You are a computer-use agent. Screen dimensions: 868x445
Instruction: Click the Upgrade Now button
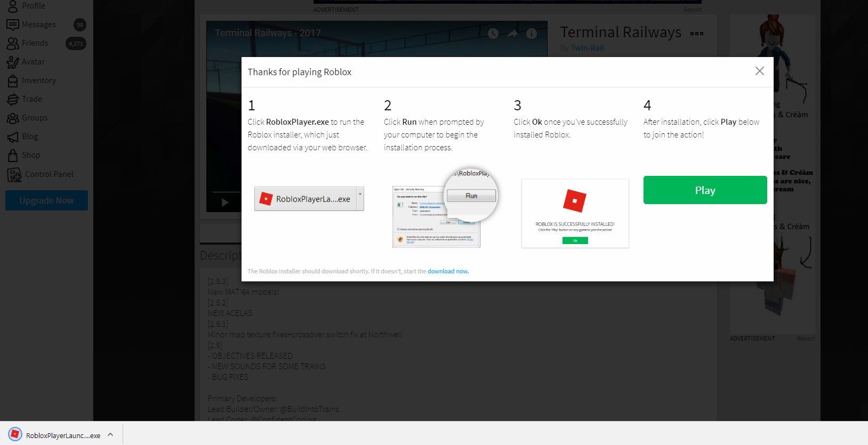tap(46, 200)
